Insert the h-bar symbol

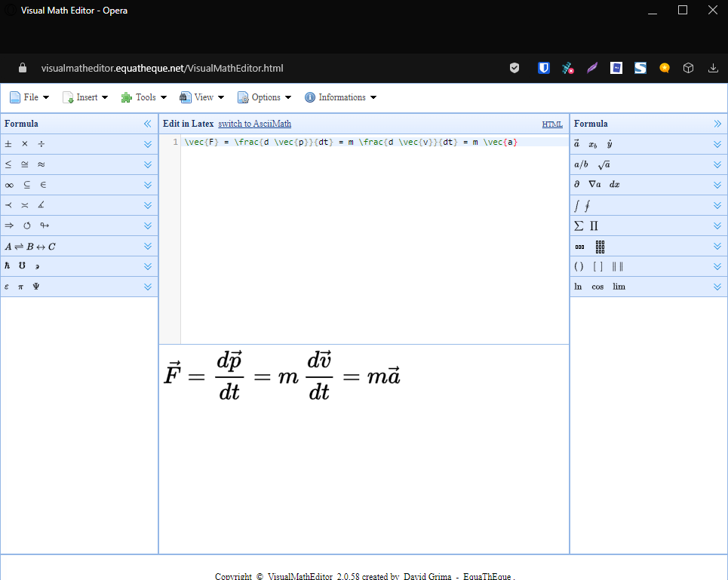click(x=7, y=266)
